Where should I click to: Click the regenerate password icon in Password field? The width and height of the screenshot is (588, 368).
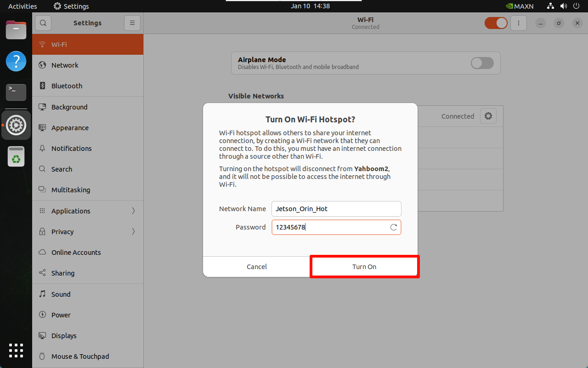click(393, 227)
